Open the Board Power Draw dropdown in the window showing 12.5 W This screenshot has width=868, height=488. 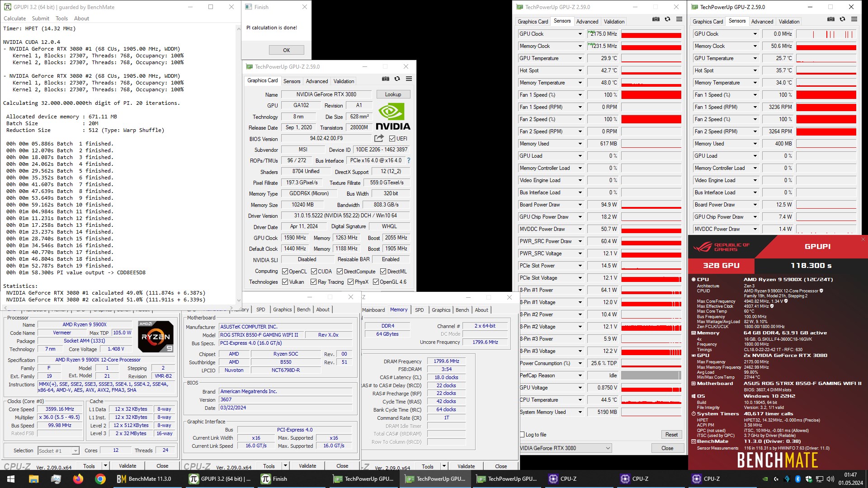755,205
